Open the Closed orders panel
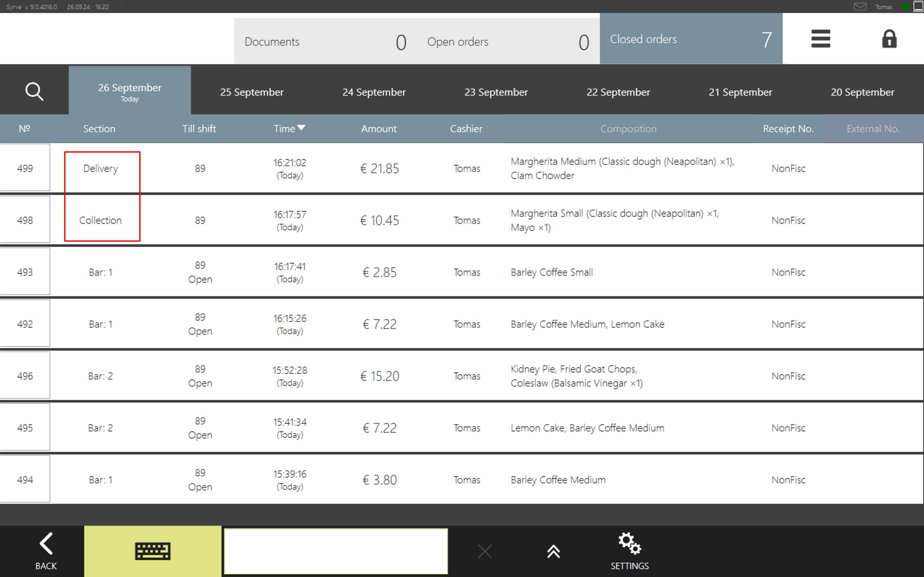This screenshot has height=577, width=924. point(691,39)
